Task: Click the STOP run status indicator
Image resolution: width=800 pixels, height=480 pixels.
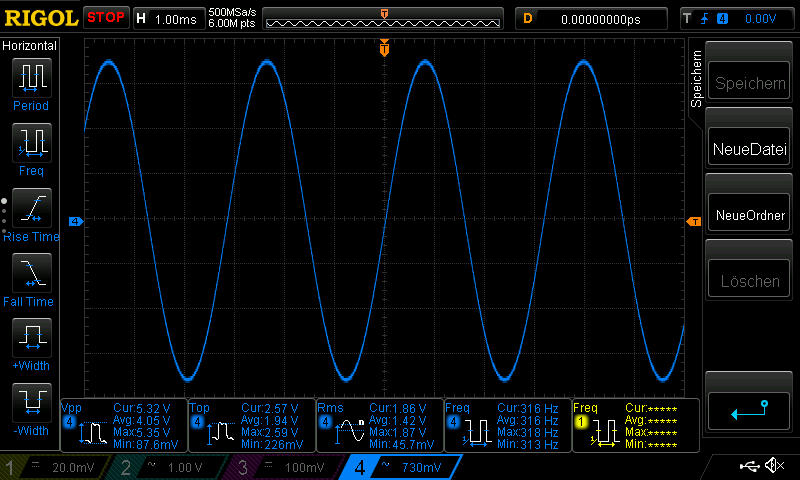Action: (x=106, y=18)
